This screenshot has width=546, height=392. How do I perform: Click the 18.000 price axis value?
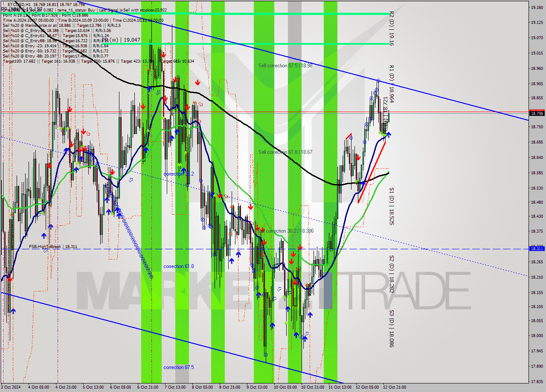coord(537,336)
